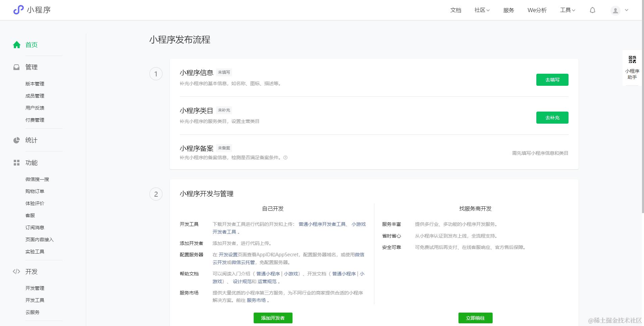Image resolution: width=644 pixels, height=326 pixels.
Task: Select 管理 section in the sidebar
Action: pos(32,67)
